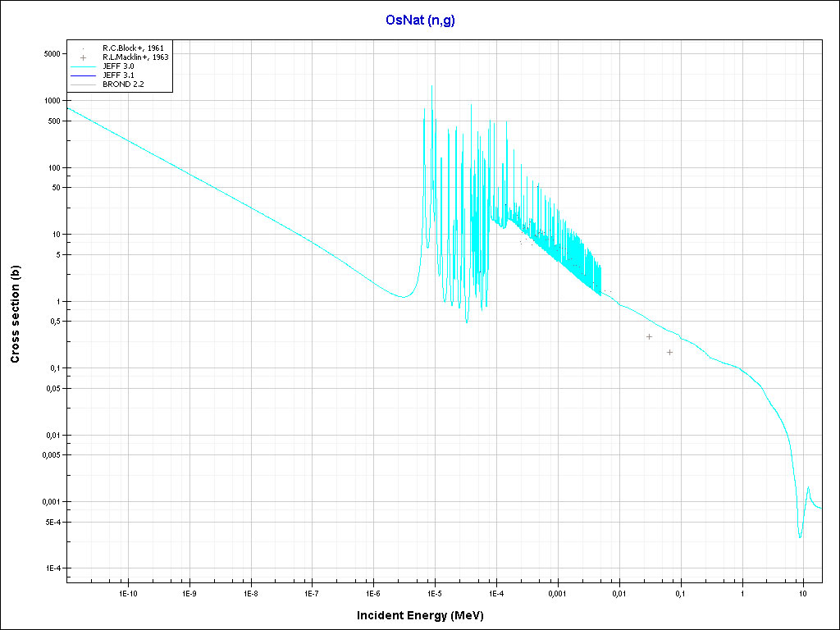
Task: Select the "OsNat (n,g)" chart title
Action: click(x=420, y=21)
